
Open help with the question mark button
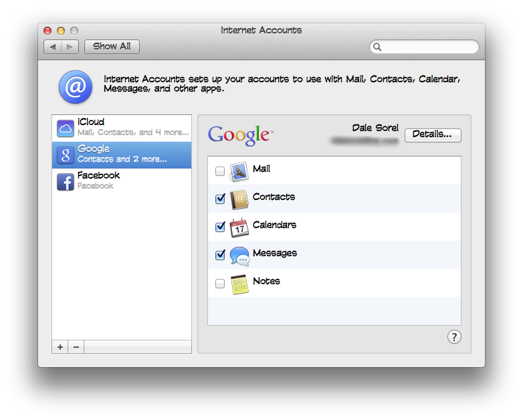pyautogui.click(x=454, y=337)
